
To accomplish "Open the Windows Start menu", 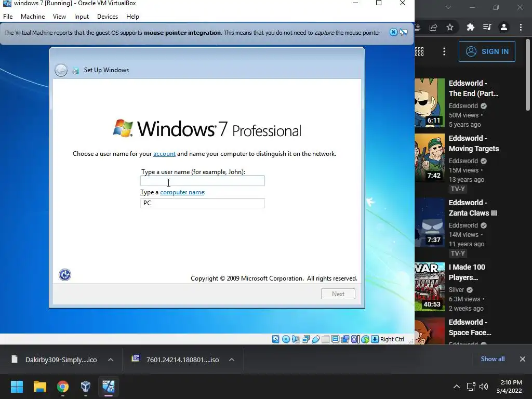I will 17,387.
